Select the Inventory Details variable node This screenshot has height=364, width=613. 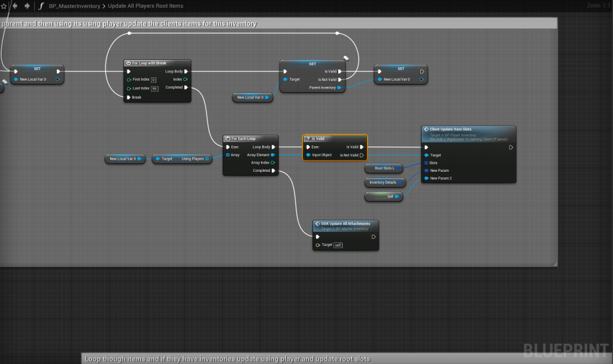point(384,183)
